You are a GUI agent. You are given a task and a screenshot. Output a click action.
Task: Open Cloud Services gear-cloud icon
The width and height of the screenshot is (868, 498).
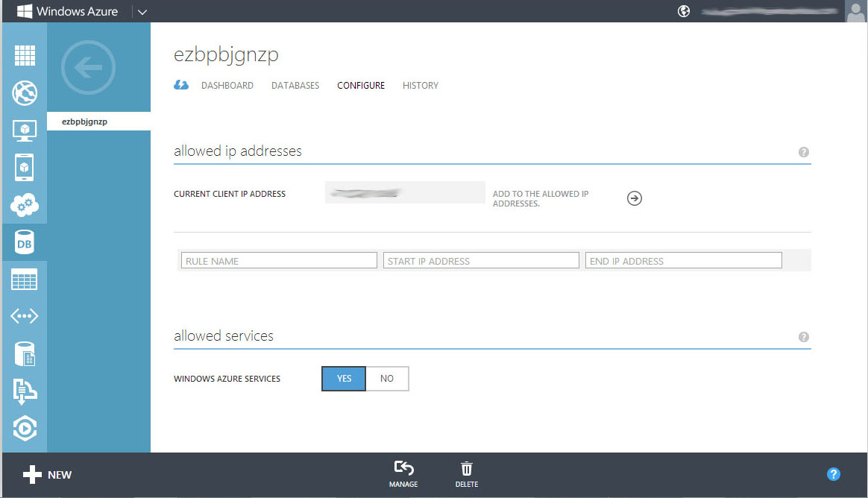[x=25, y=205]
